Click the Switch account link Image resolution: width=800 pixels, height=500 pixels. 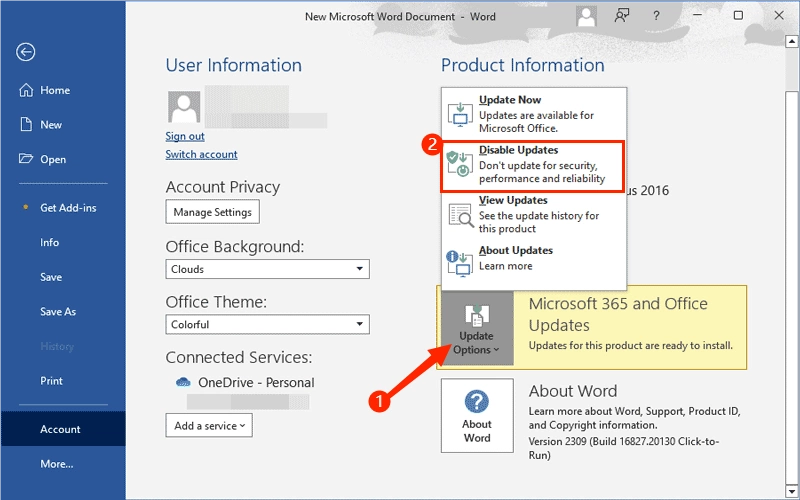pos(201,154)
